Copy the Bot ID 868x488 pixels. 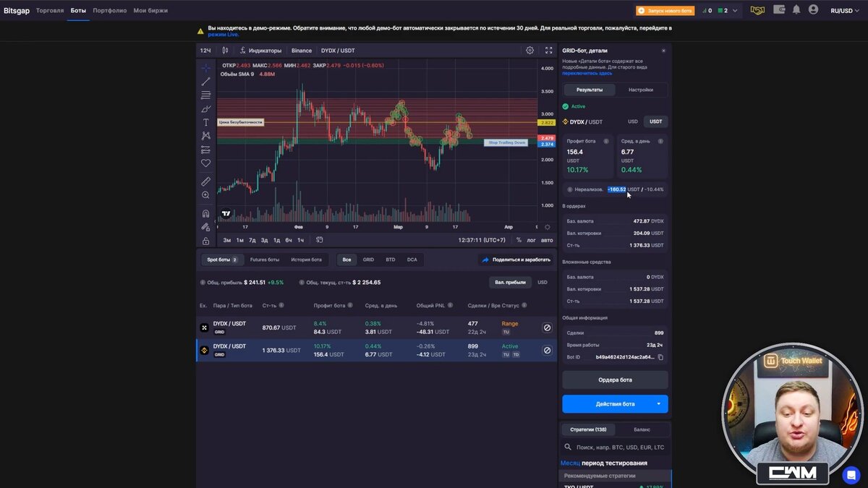point(660,357)
